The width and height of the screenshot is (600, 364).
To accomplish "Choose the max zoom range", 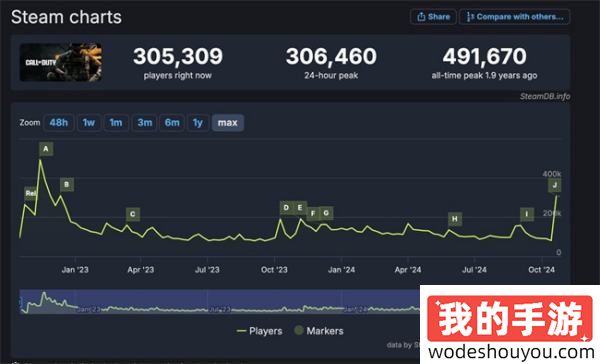I will [228, 123].
